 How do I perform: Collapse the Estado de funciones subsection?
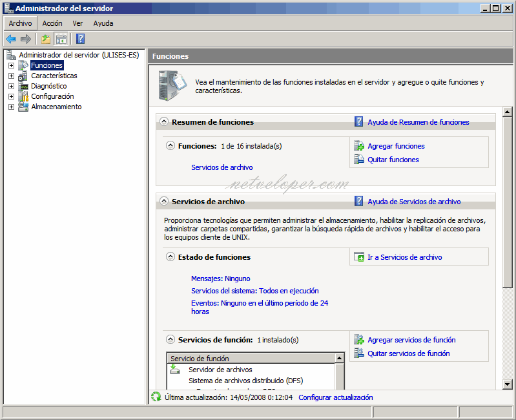pos(170,257)
